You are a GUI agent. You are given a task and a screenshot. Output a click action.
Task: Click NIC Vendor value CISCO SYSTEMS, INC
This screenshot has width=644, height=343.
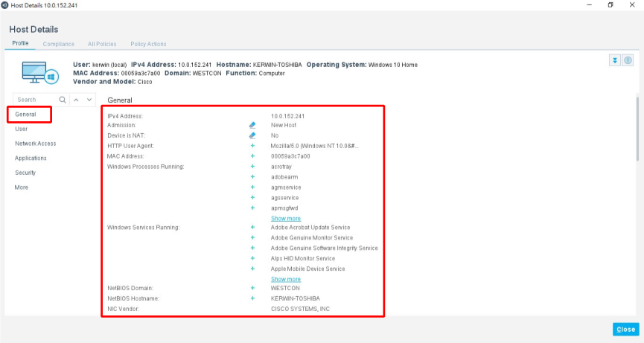click(300, 309)
